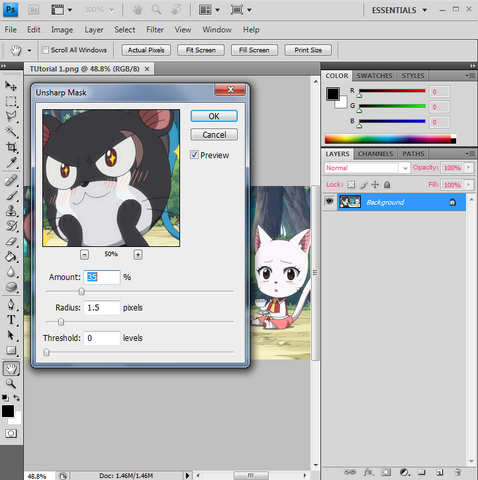The width and height of the screenshot is (478, 480).
Task: Click the Amount slider handle
Action: pos(82,292)
